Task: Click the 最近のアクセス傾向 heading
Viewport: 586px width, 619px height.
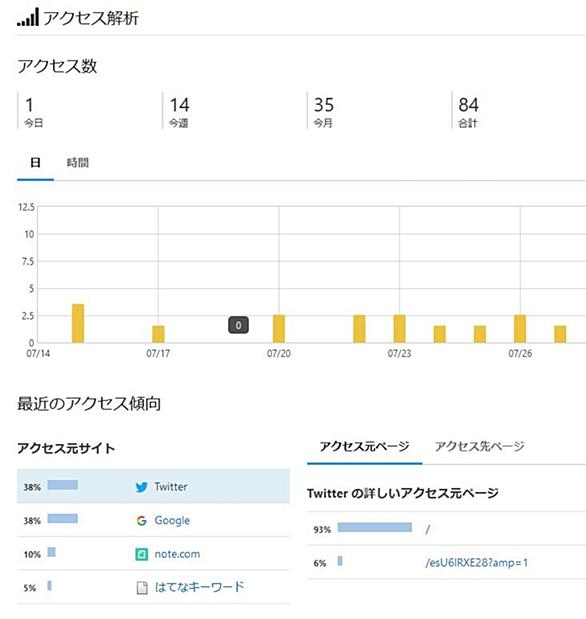Action: (89, 403)
